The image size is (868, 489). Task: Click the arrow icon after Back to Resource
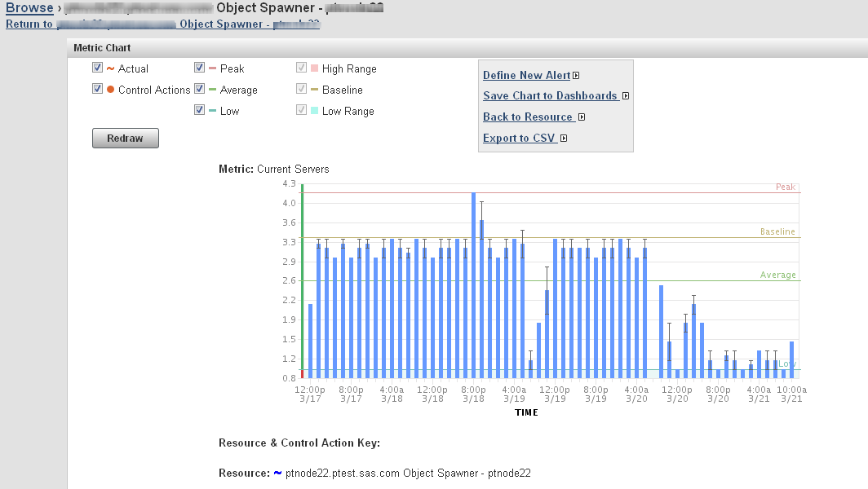tap(581, 117)
